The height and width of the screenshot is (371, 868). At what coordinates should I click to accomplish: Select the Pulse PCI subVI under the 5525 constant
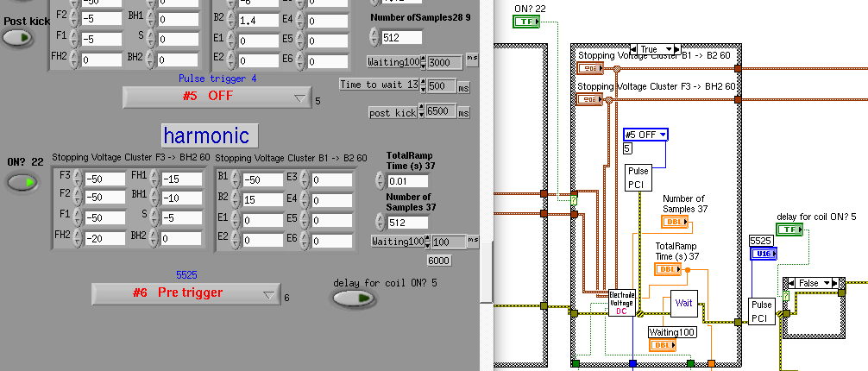[x=761, y=312]
